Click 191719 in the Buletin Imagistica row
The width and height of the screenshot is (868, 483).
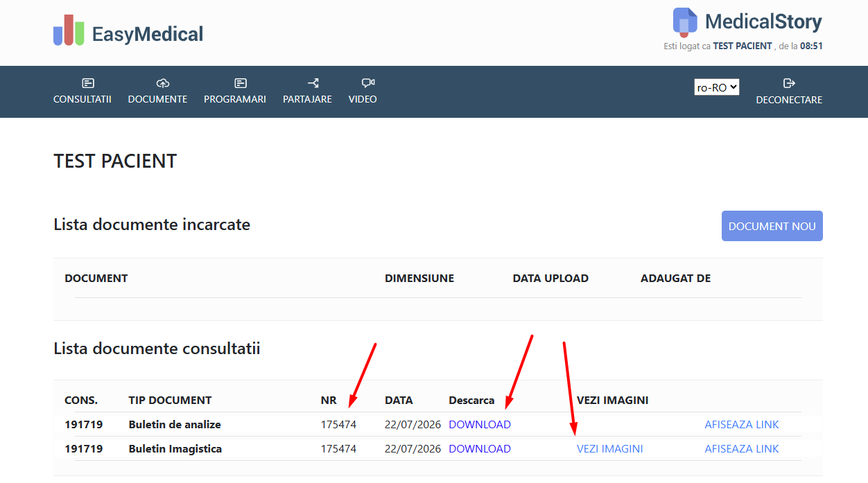click(x=84, y=449)
